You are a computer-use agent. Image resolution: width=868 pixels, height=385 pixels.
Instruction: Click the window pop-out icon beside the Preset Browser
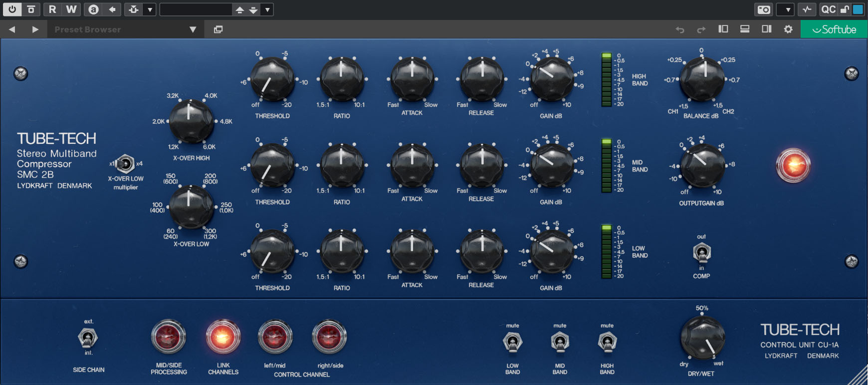click(218, 29)
